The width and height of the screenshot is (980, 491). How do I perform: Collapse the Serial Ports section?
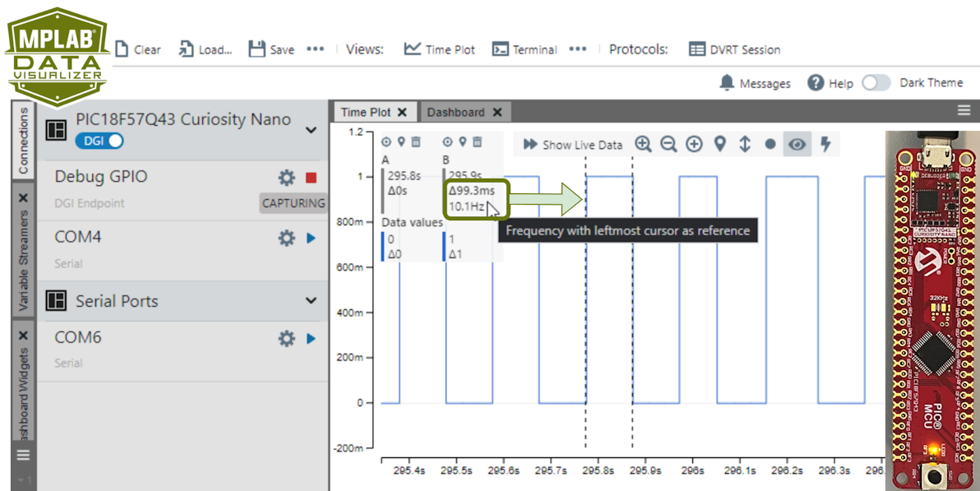[311, 301]
